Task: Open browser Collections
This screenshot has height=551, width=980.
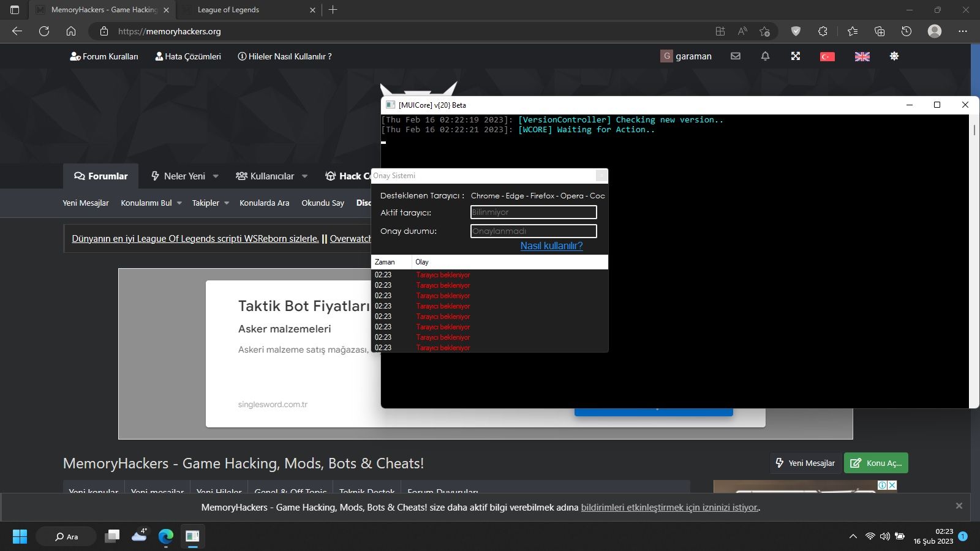Action: (880, 31)
